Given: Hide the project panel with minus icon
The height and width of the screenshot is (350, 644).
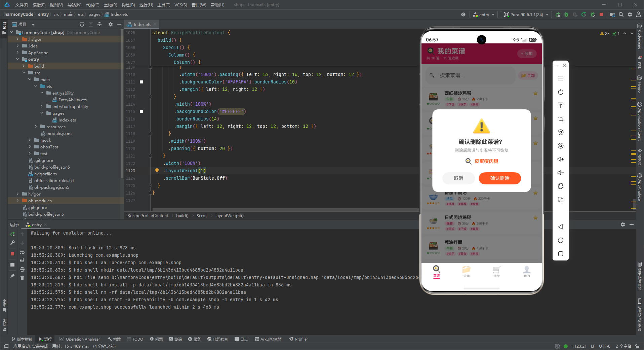Looking at the screenshot, I should click(119, 24).
